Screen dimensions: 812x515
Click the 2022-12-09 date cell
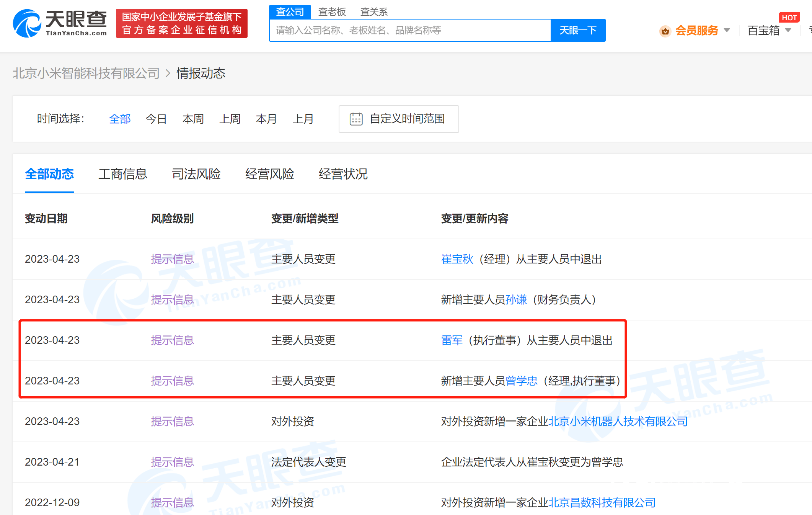pyautogui.click(x=52, y=503)
